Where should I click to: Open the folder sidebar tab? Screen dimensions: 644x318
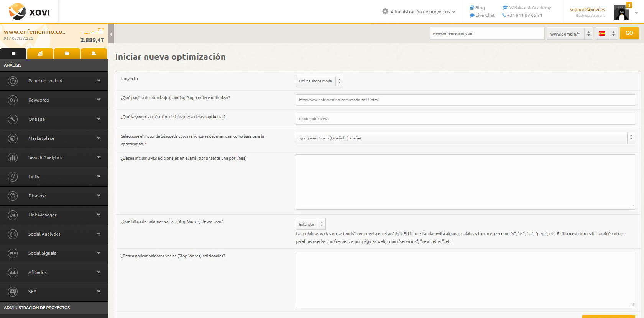click(67, 54)
